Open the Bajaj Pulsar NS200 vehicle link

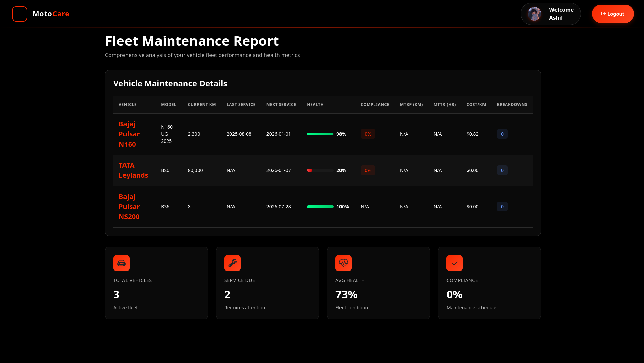[129, 207]
